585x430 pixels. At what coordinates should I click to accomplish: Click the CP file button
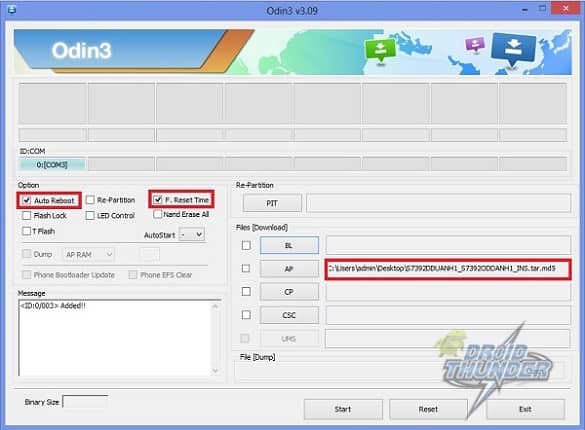pos(289,292)
